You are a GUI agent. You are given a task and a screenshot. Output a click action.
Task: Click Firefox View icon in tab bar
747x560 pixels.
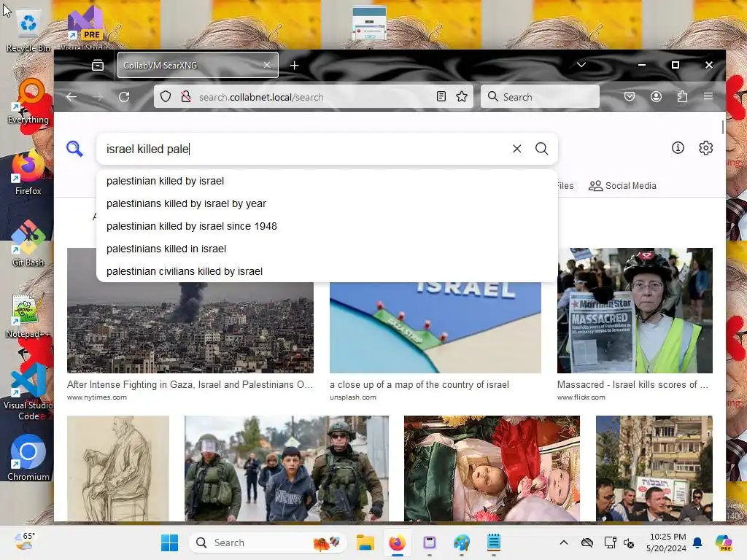coord(98,65)
